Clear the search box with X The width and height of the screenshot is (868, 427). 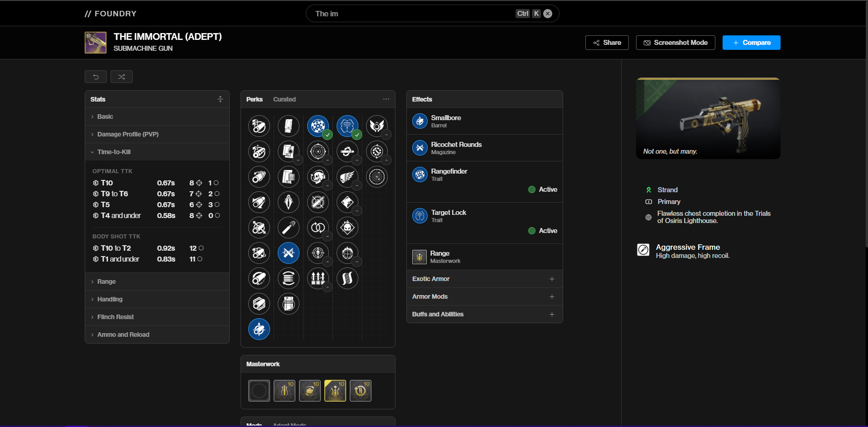click(x=548, y=14)
